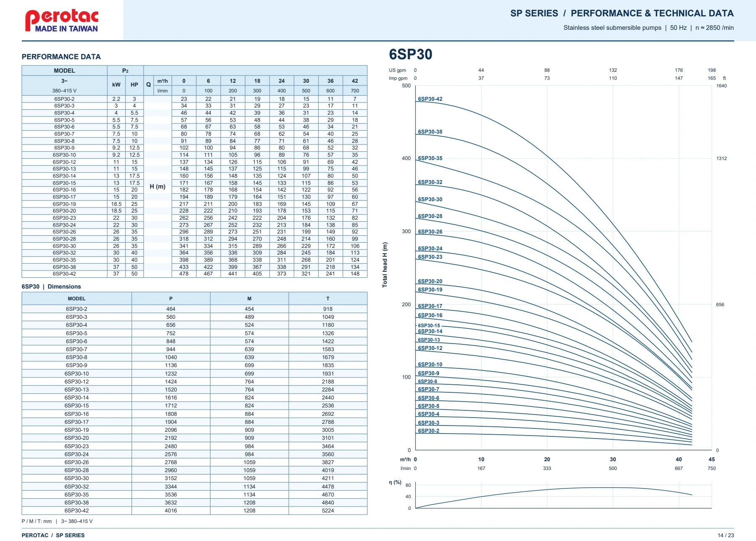Select the kW column header
The image size is (756, 541).
click(x=116, y=84)
